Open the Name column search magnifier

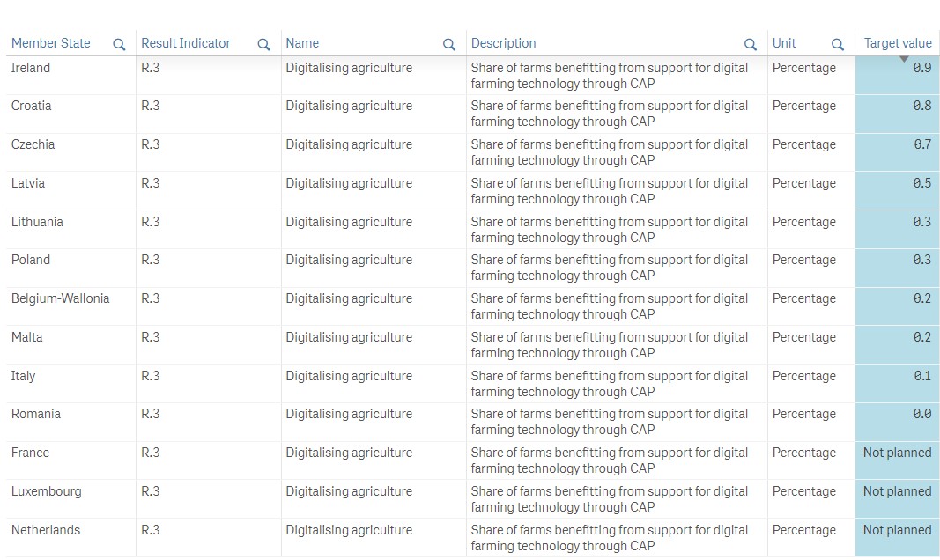pyautogui.click(x=448, y=44)
